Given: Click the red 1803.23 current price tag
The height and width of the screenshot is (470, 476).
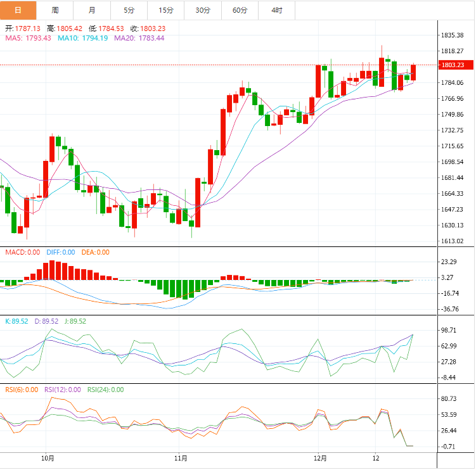Looking at the screenshot, I should 453,65.
